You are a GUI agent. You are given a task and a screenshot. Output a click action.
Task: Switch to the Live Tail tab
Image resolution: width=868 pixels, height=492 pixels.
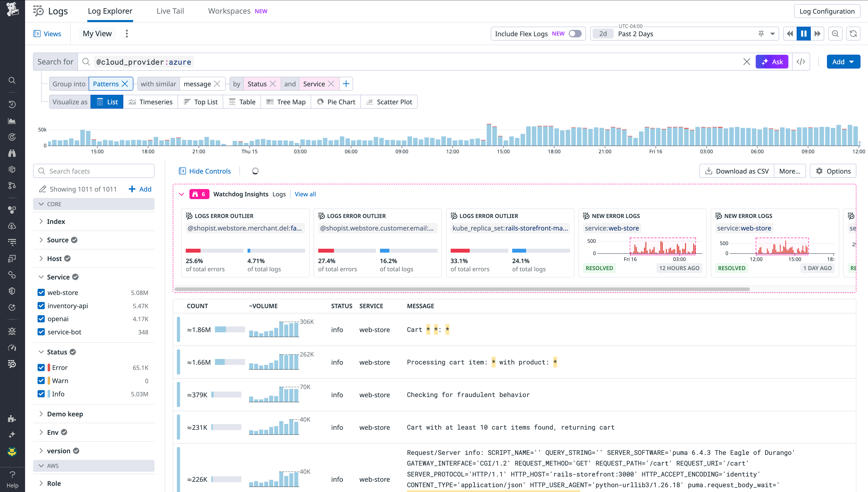(x=170, y=11)
